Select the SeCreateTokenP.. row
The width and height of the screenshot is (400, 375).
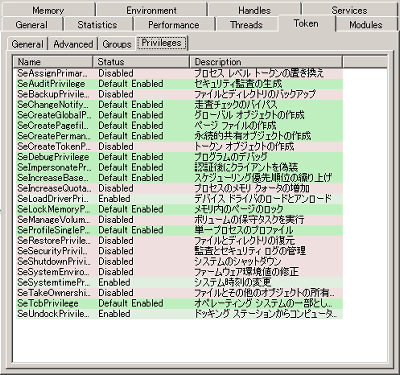179,146
